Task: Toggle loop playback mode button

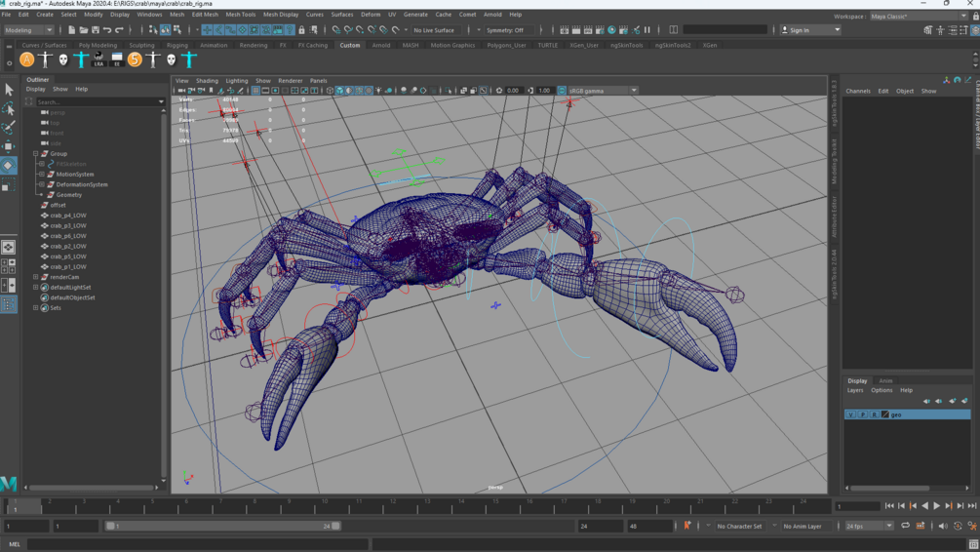Action: (x=905, y=526)
